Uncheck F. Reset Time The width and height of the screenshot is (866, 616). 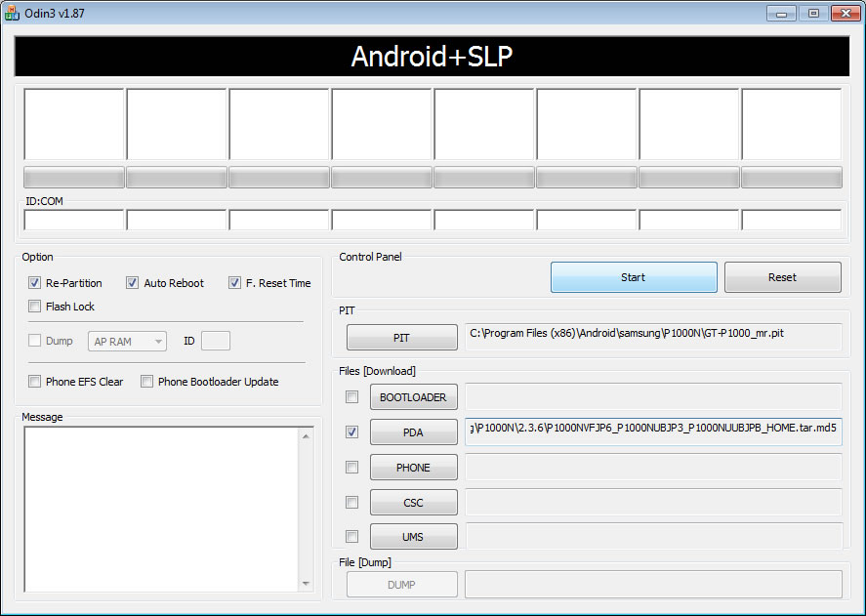coord(234,283)
